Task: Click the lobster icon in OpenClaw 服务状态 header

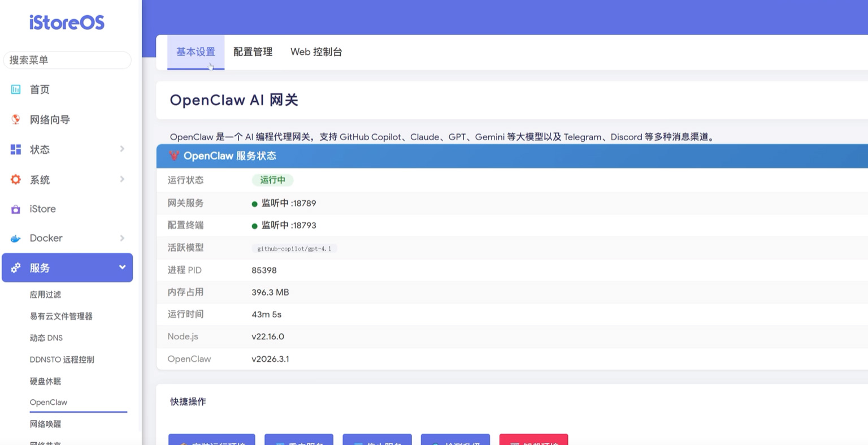Action: point(174,156)
